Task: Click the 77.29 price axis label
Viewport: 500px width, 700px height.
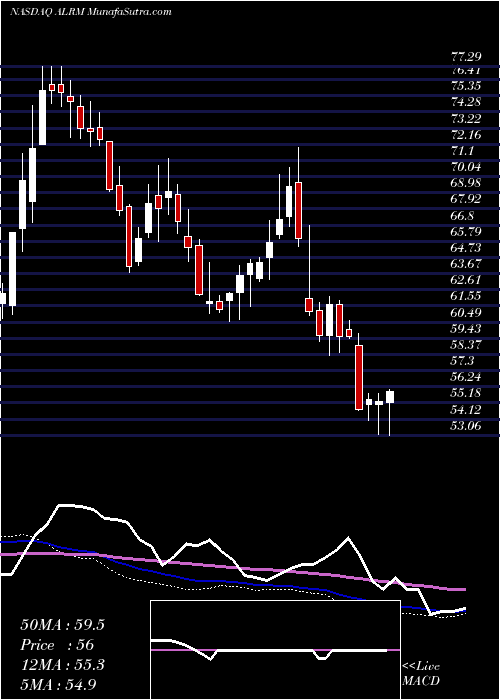Action: coord(466,57)
